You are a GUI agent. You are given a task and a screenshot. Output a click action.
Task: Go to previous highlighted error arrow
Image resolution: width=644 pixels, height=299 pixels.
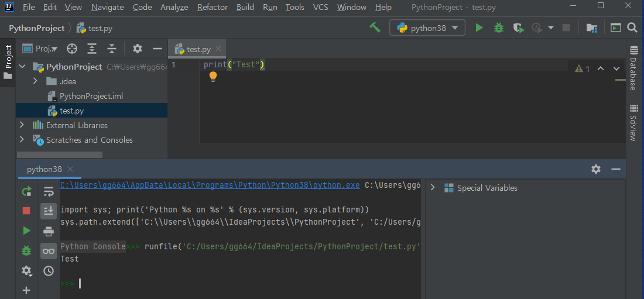pyautogui.click(x=601, y=68)
